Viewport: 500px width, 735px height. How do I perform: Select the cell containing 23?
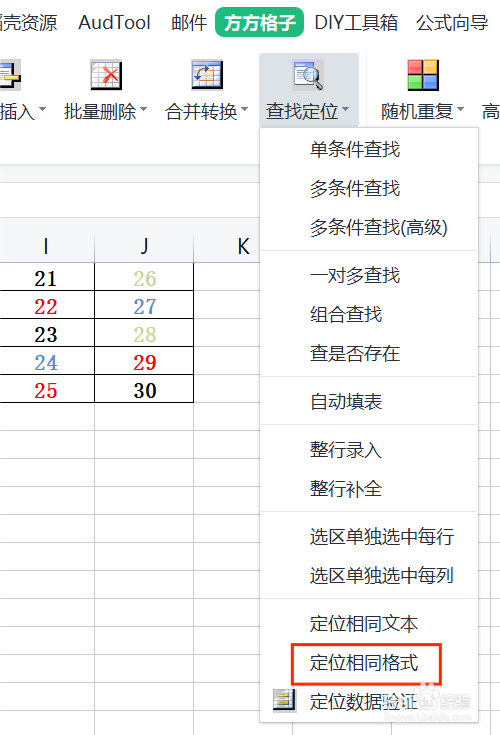pyautogui.click(x=46, y=333)
